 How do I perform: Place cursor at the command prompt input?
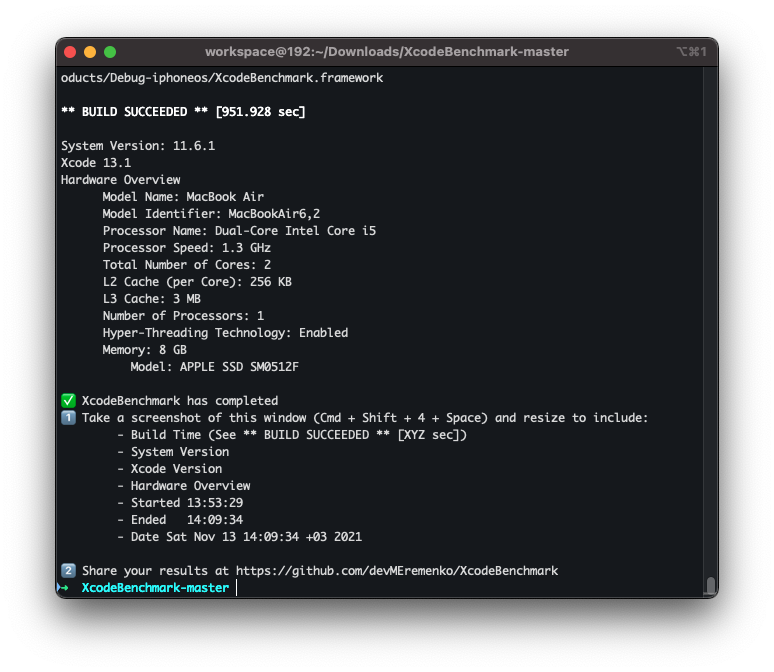click(237, 588)
